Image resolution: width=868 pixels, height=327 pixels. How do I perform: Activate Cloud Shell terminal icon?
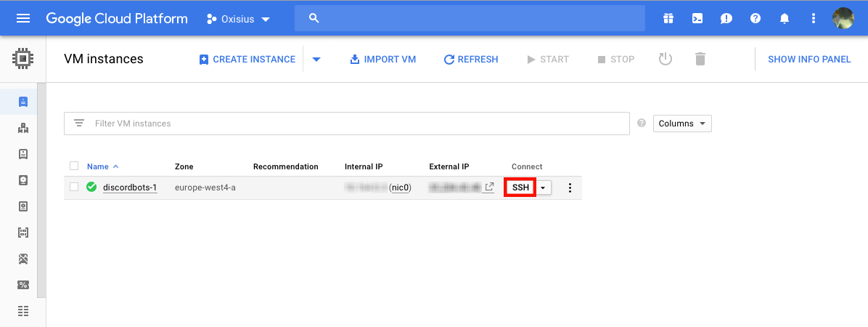coord(697,19)
